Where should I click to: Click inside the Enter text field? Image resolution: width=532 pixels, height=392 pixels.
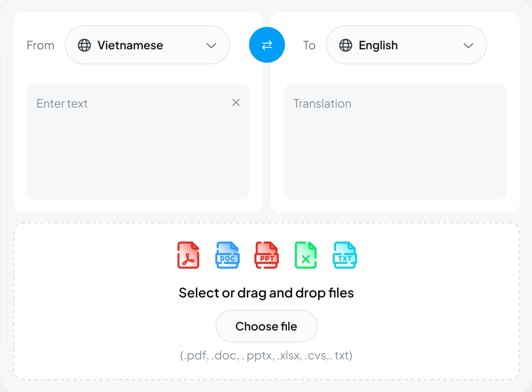(138, 142)
